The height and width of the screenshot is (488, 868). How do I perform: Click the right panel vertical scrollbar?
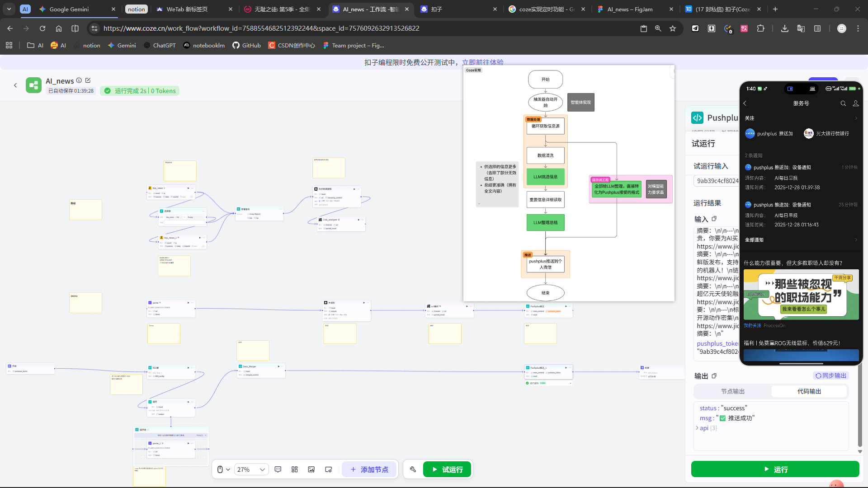pyautogui.click(x=860, y=407)
